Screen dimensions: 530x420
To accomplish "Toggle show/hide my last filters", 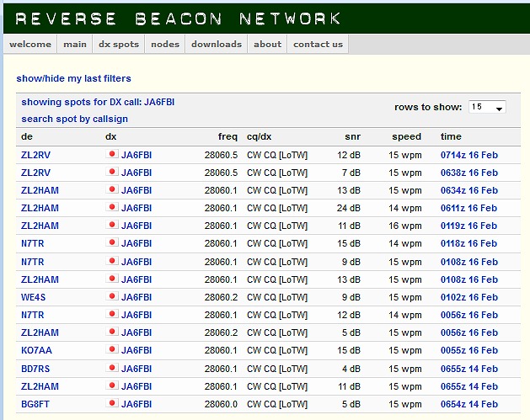I will [73, 78].
